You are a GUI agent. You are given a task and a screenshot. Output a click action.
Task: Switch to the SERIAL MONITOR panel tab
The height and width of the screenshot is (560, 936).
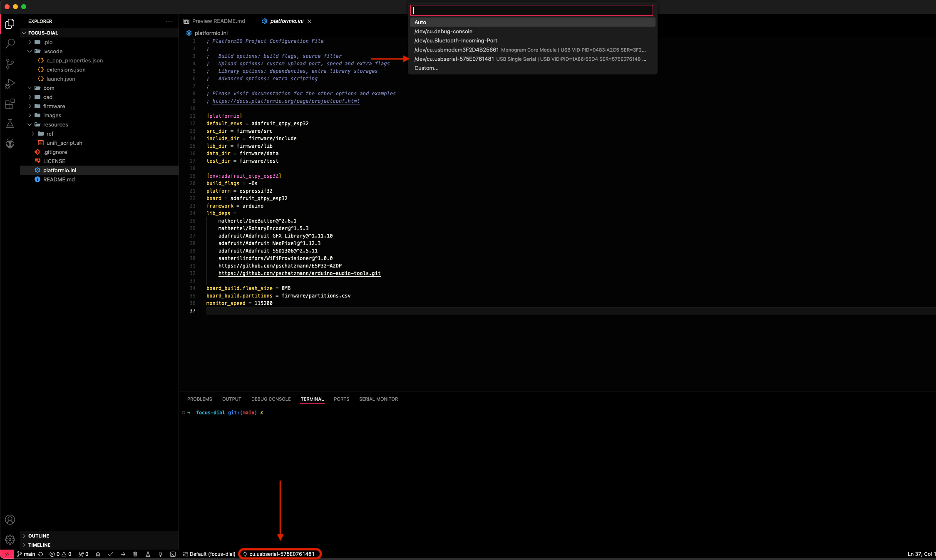point(378,399)
